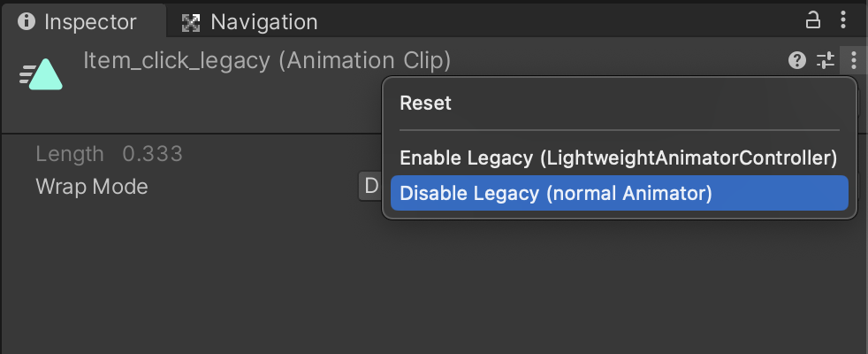Click the Item_click_legacy (Animation Clip) title
This screenshot has width=868, height=354.
point(267,60)
